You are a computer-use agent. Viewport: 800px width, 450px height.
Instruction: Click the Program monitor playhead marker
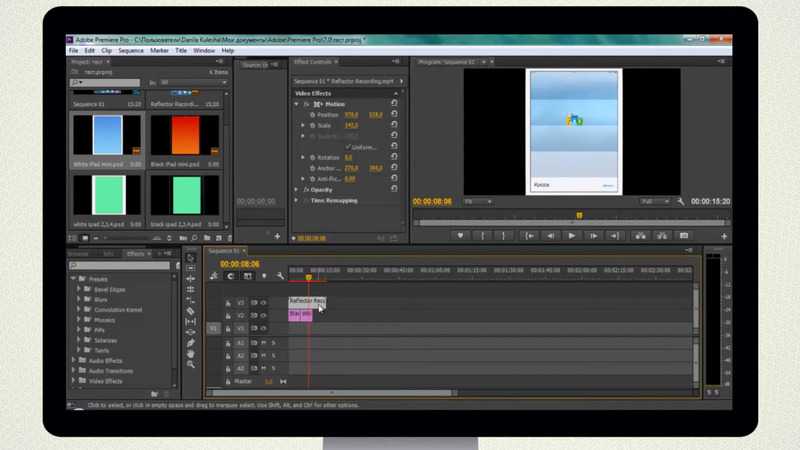(x=579, y=216)
